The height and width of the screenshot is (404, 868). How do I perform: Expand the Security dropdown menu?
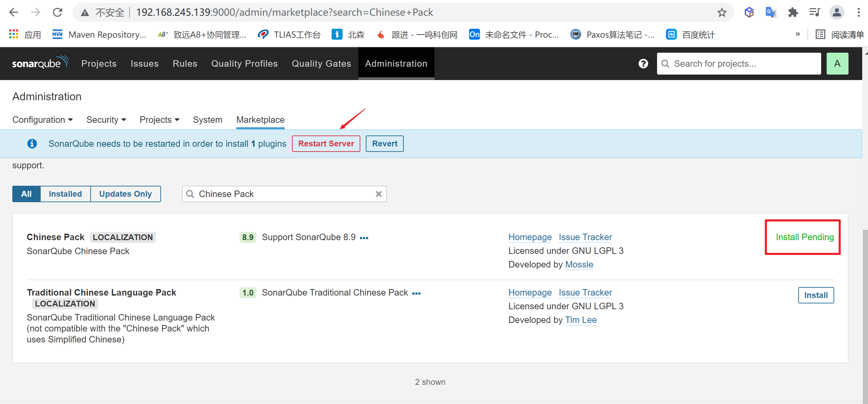[106, 120]
